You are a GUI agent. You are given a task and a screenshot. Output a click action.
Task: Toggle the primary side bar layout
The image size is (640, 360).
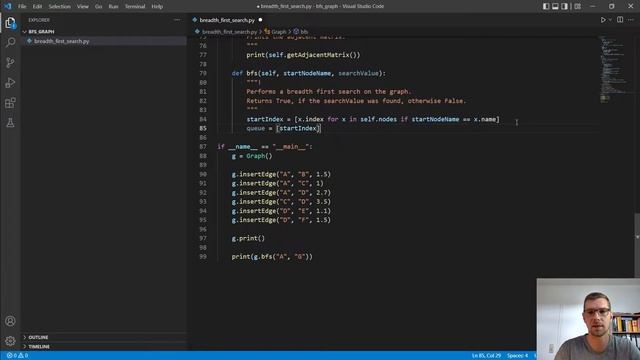(x=546, y=6)
